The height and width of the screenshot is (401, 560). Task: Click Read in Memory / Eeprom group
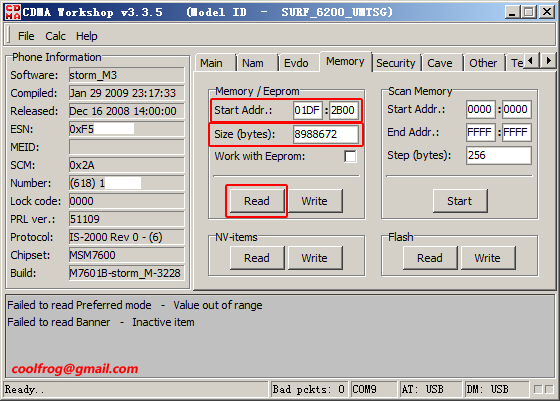[x=257, y=201]
